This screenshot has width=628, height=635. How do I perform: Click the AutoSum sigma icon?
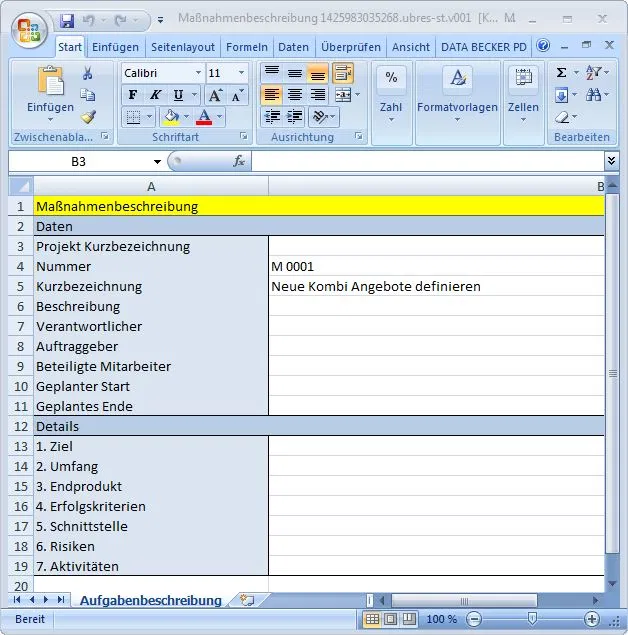tap(562, 73)
